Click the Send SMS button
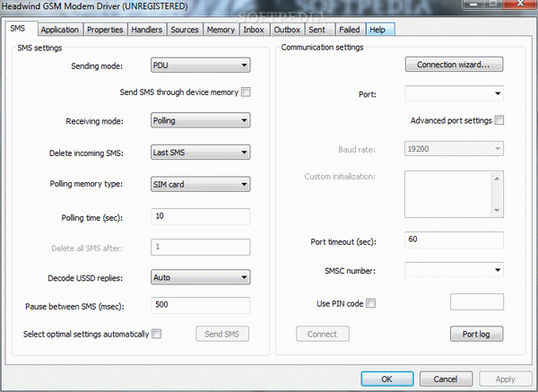Viewport: 538px width, 392px height. [x=222, y=334]
